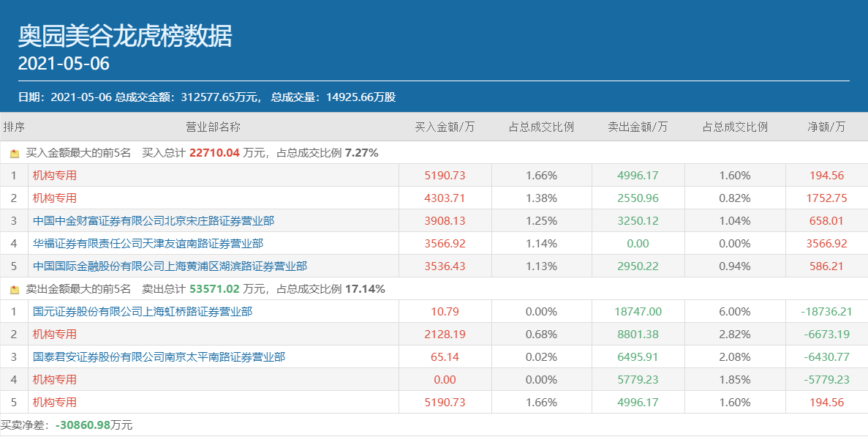Open 国泰君安证券南京太平南路营业部 link
Image resolution: width=868 pixels, height=437 pixels.
coord(159,357)
